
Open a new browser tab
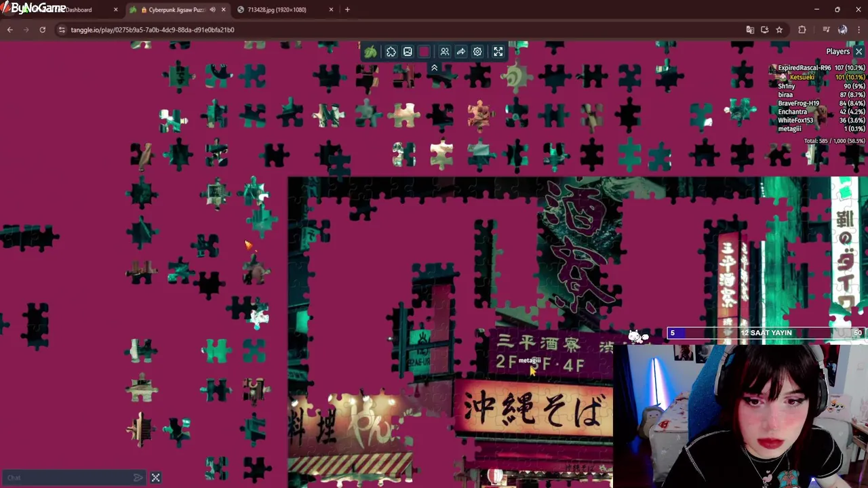point(347,9)
